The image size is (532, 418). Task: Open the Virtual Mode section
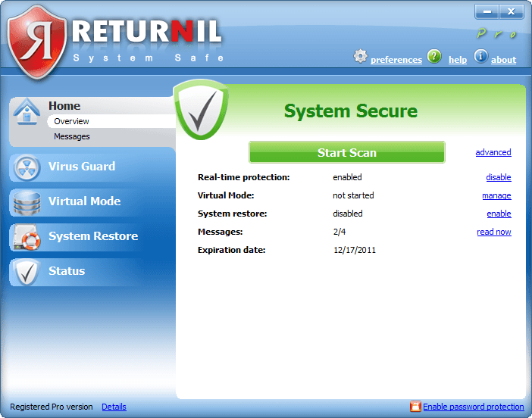click(92, 202)
